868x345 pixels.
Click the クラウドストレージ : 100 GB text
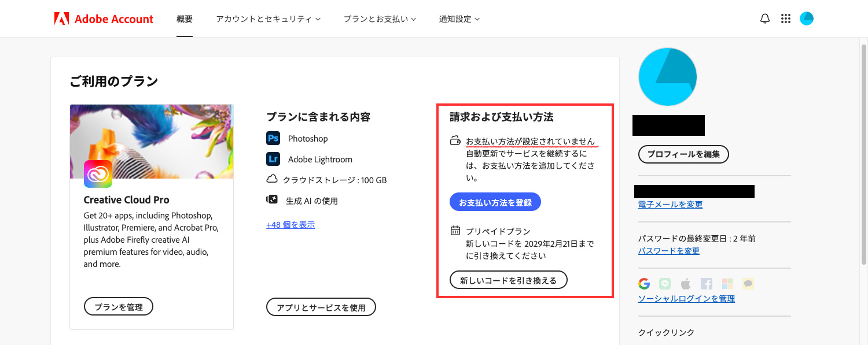[334, 180]
